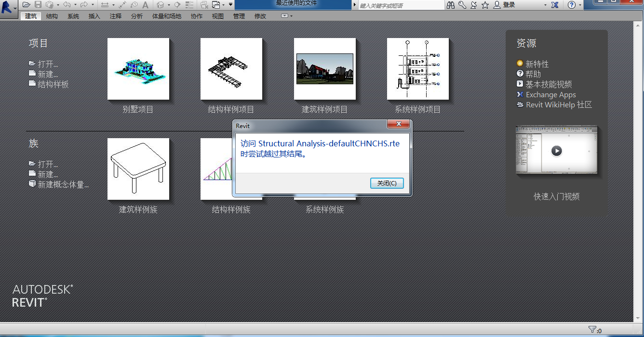Switch to the 结构 ribbon tab
644x337 pixels.
click(52, 16)
